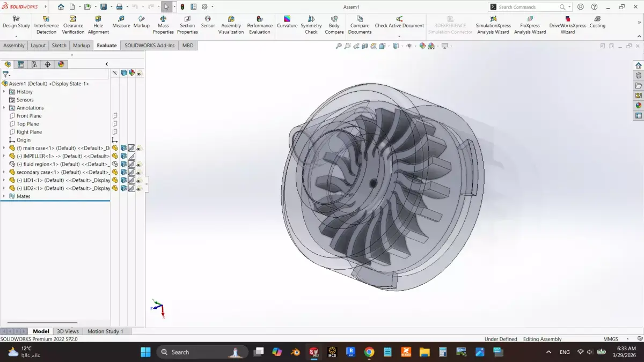The width and height of the screenshot is (644, 362).
Task: Expand the secondary case component
Action: (4, 172)
